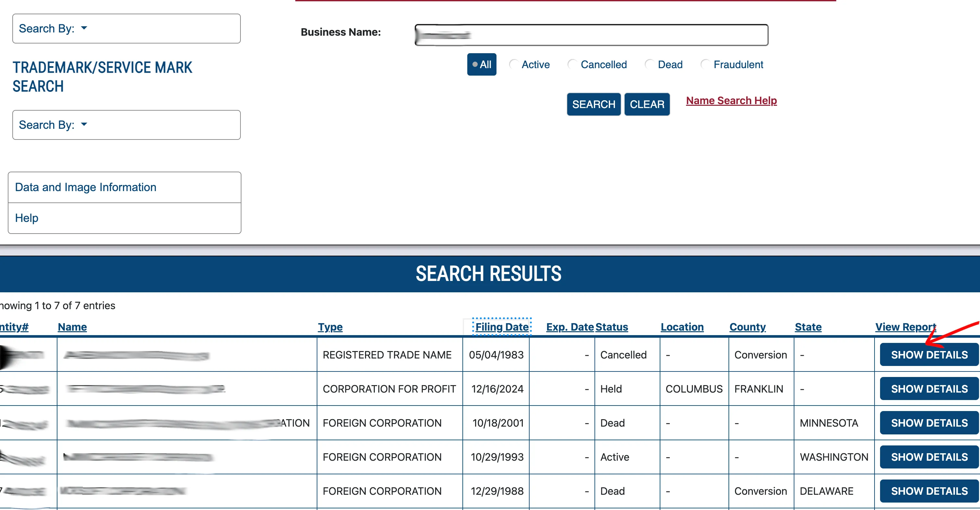
Task: Select the All status radio button
Action: click(x=481, y=65)
